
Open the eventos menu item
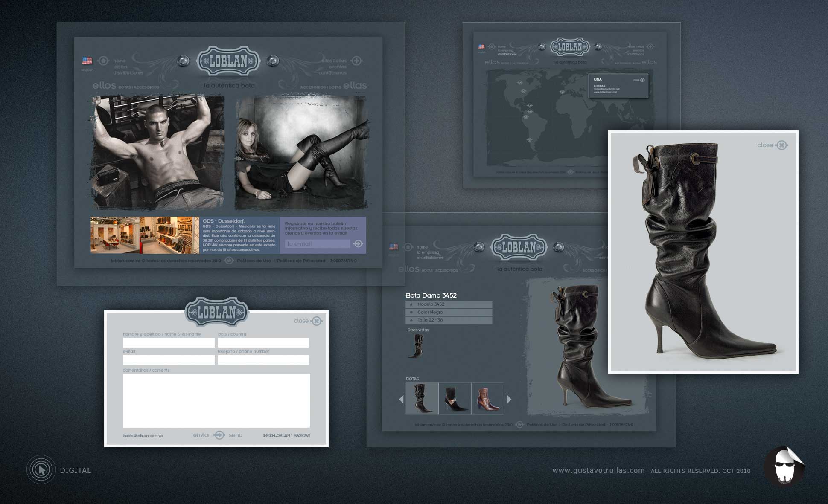(338, 67)
